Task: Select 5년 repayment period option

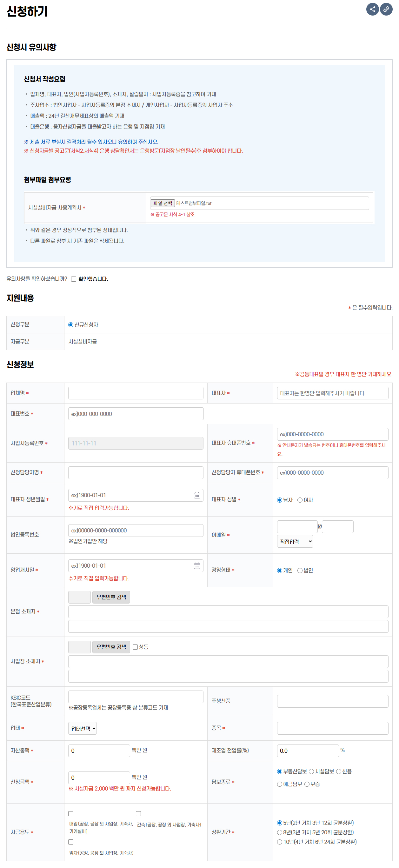Action: coord(279,823)
